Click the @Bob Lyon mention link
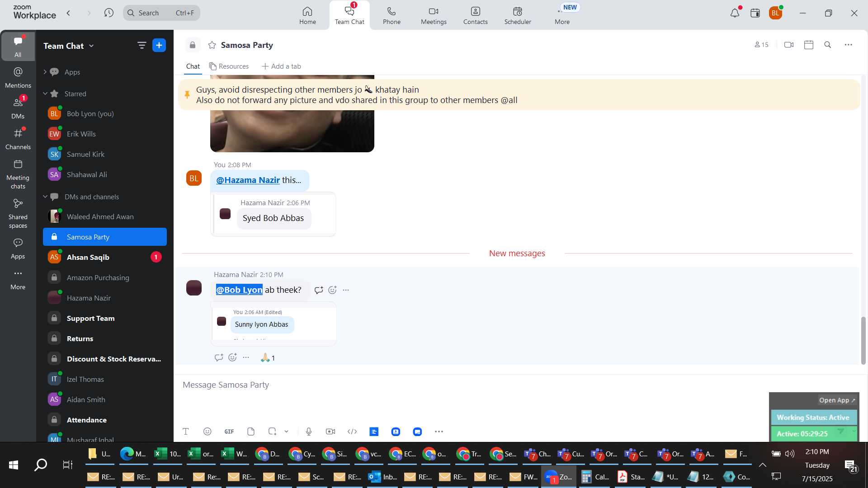Screen dimensions: 868x488 coord(239,290)
